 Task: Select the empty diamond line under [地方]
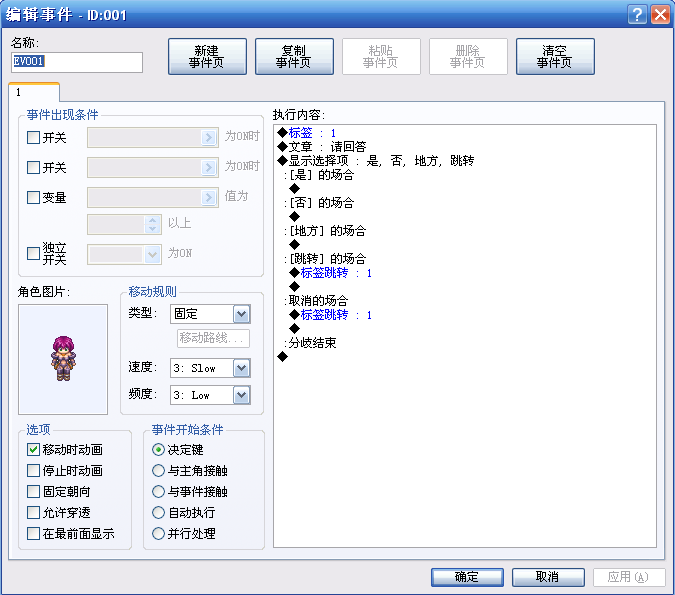[294, 245]
